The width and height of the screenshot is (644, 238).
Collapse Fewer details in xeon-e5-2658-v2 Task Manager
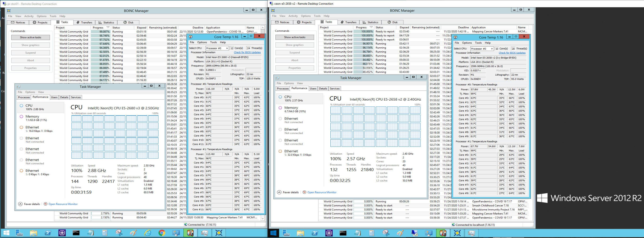click(x=288, y=192)
